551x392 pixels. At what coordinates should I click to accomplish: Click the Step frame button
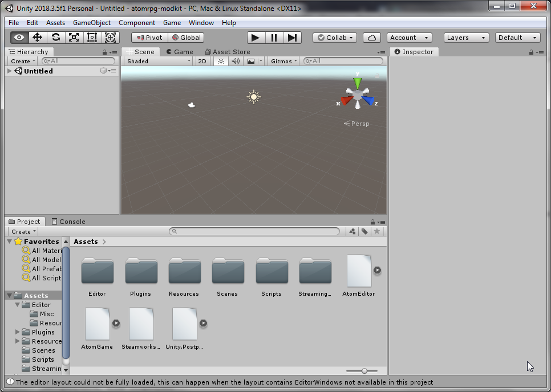[x=292, y=38]
